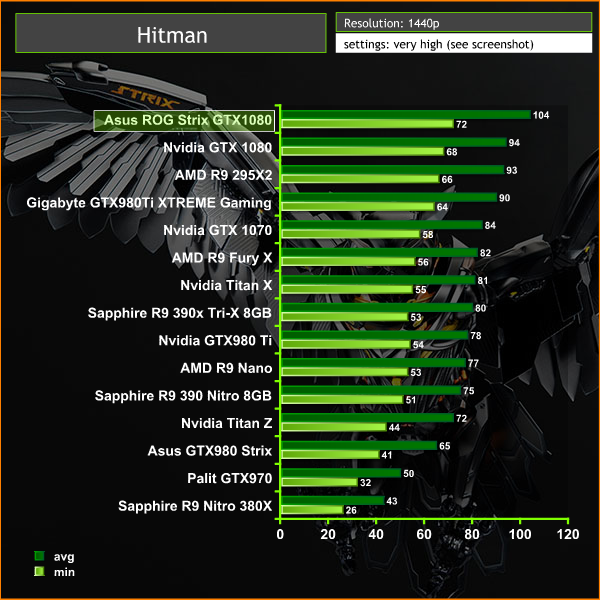Select the min legend label
600x600 pixels.
(64, 572)
